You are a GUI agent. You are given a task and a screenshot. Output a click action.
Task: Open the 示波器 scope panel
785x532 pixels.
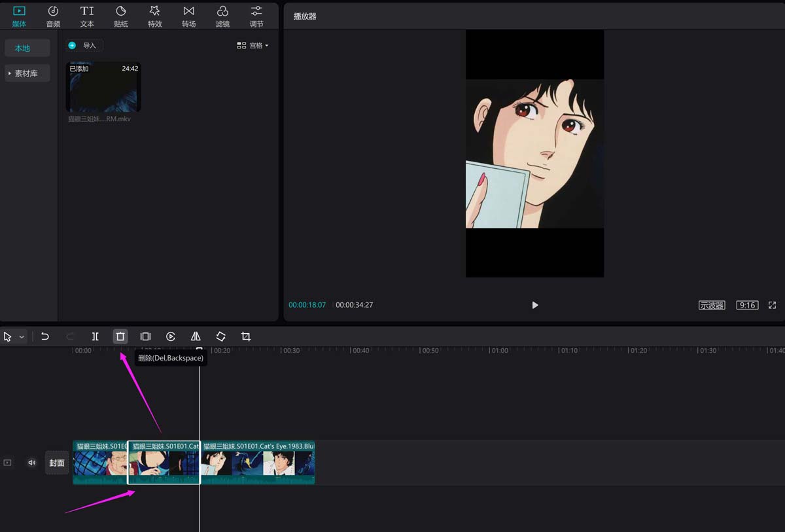click(x=712, y=305)
